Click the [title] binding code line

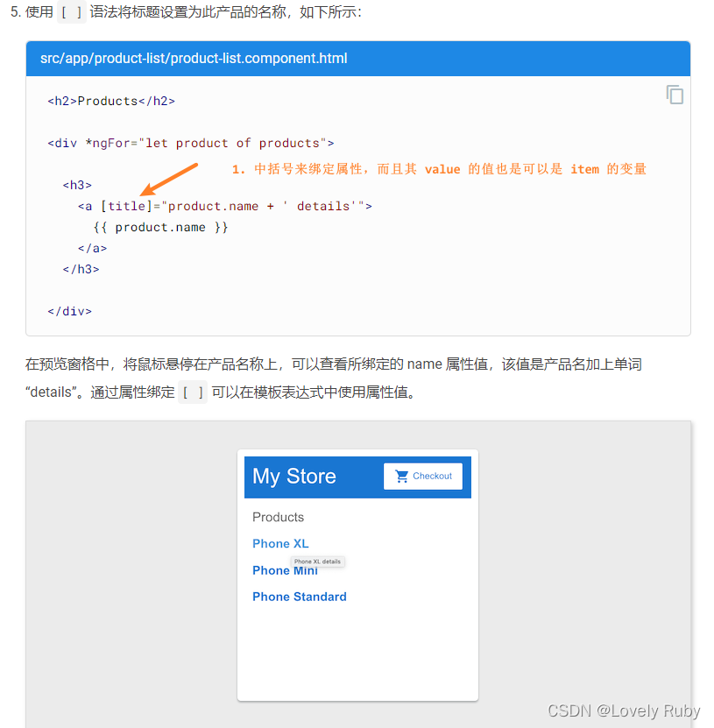[224, 206]
